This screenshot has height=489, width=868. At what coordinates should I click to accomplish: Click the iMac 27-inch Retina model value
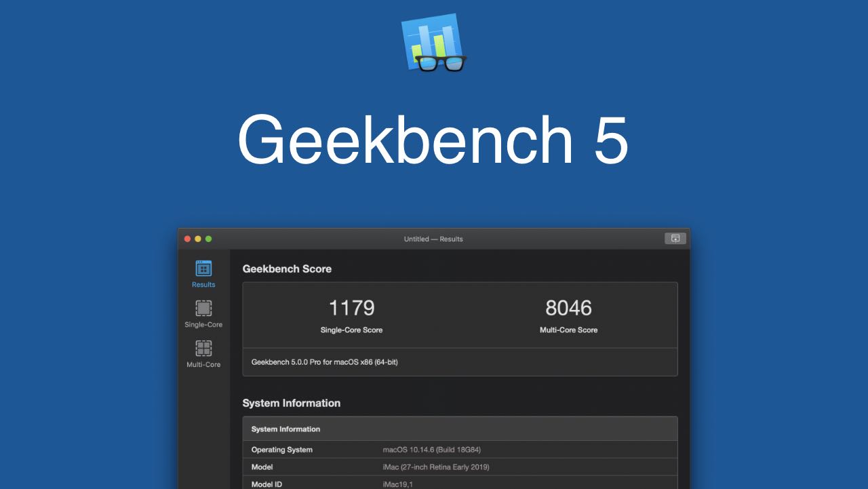[x=436, y=467]
